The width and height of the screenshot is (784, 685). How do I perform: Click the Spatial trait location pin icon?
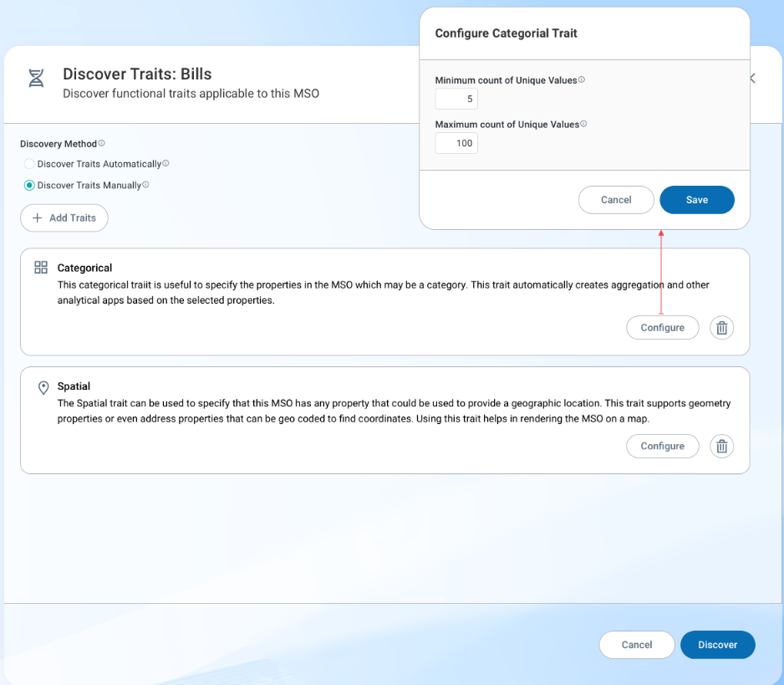point(43,388)
